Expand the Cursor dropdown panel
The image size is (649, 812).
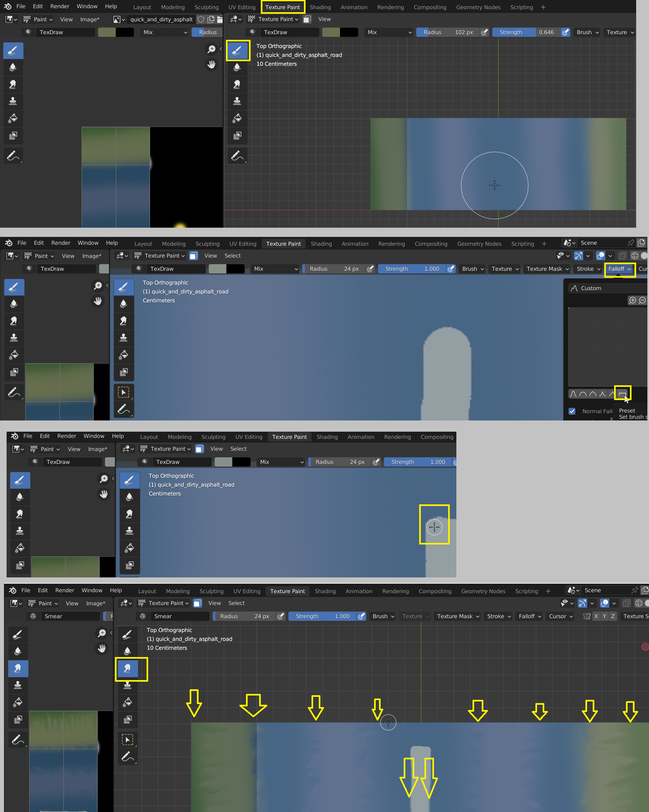(x=560, y=616)
